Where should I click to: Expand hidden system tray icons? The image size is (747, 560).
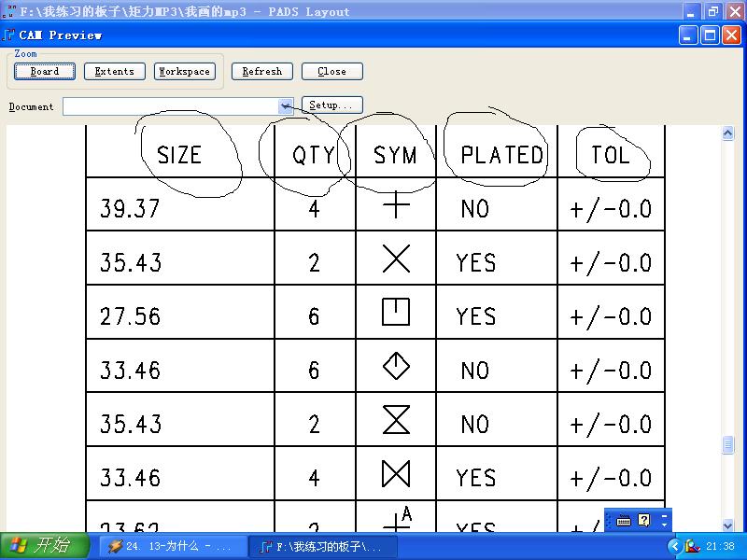(673, 546)
